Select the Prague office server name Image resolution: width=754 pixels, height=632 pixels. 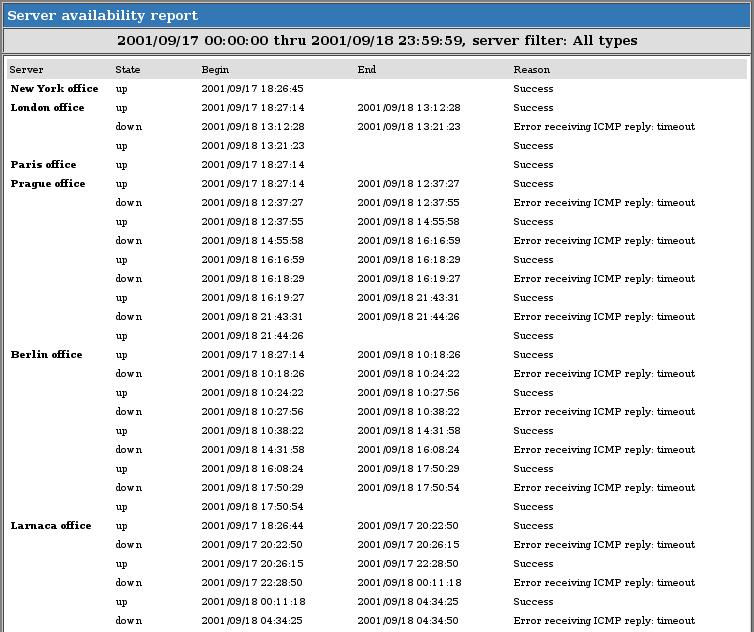[48, 184]
